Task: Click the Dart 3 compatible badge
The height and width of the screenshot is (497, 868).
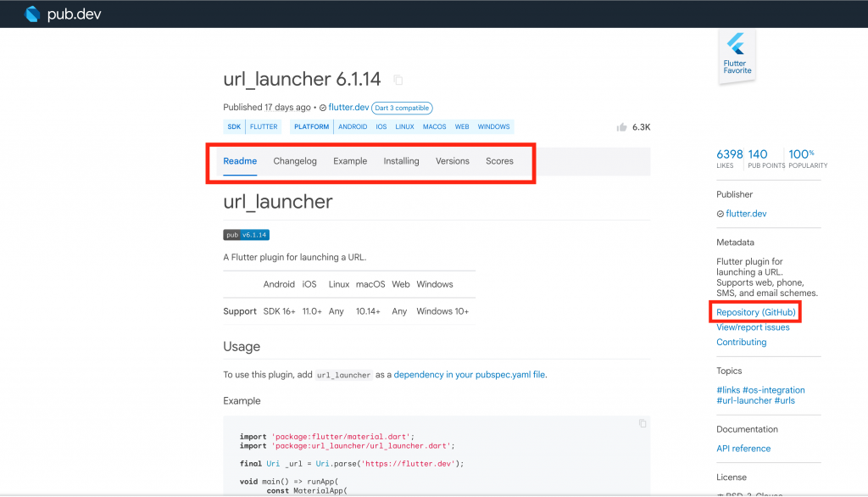Action: pos(402,108)
